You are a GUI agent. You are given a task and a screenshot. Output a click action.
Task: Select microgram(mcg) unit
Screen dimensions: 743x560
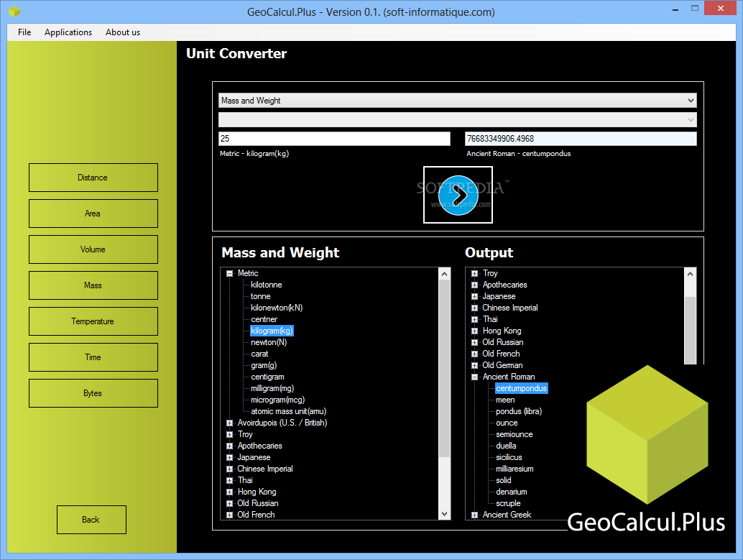point(277,400)
